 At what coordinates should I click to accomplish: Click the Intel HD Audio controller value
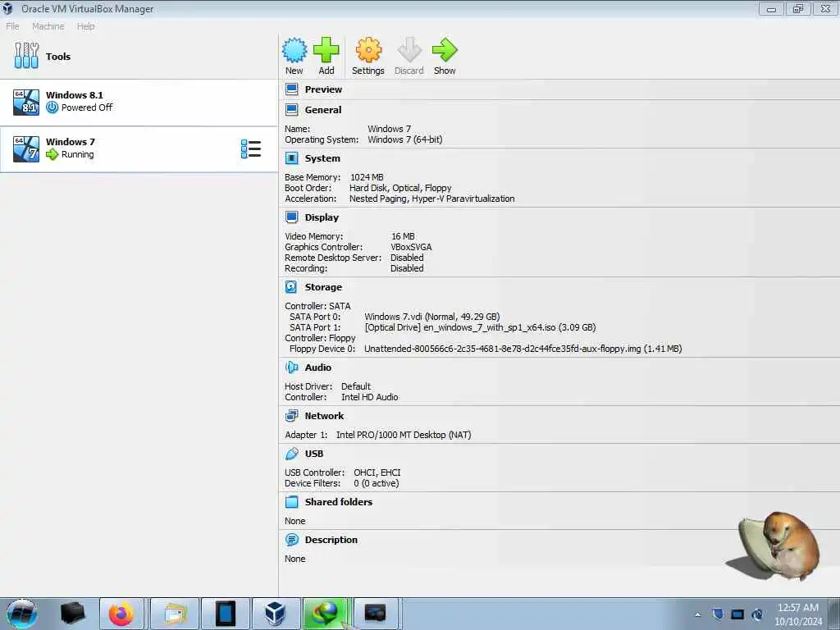370,397
